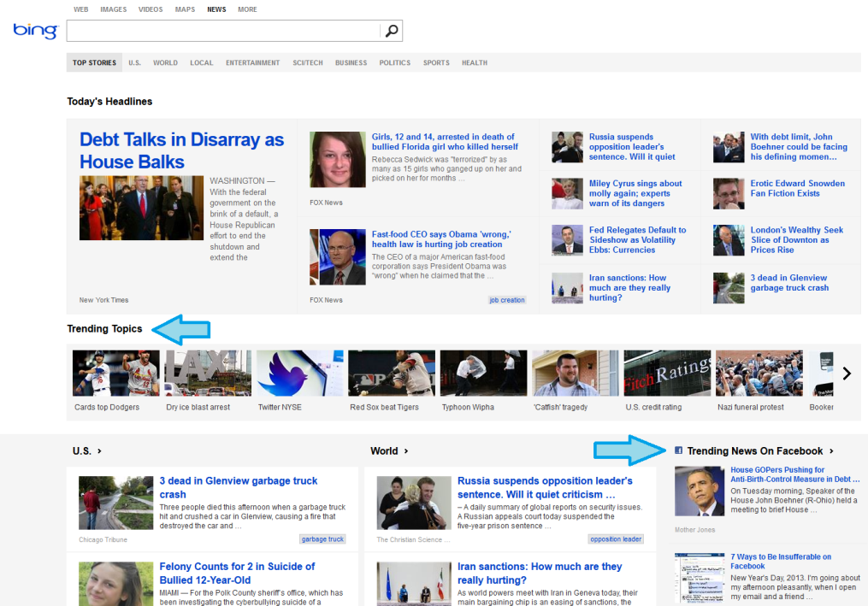
Task: Click the bullied Florida girl story photo
Action: pyautogui.click(x=338, y=159)
